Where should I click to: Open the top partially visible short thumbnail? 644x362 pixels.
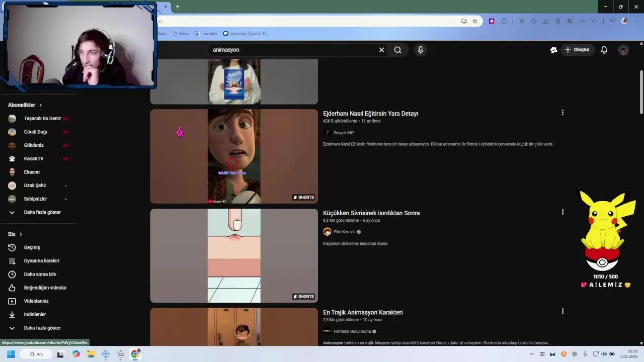(x=234, y=81)
